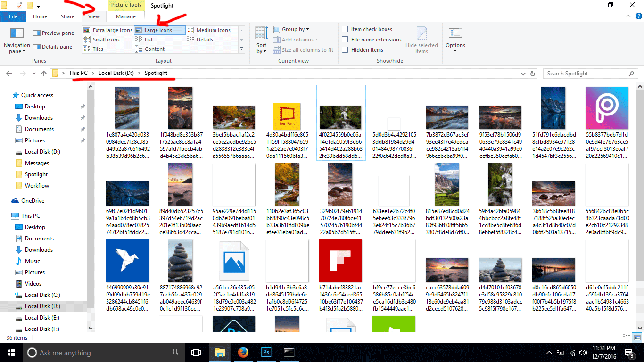Toggle the Details pane
The image size is (644, 362).
(53, 46)
